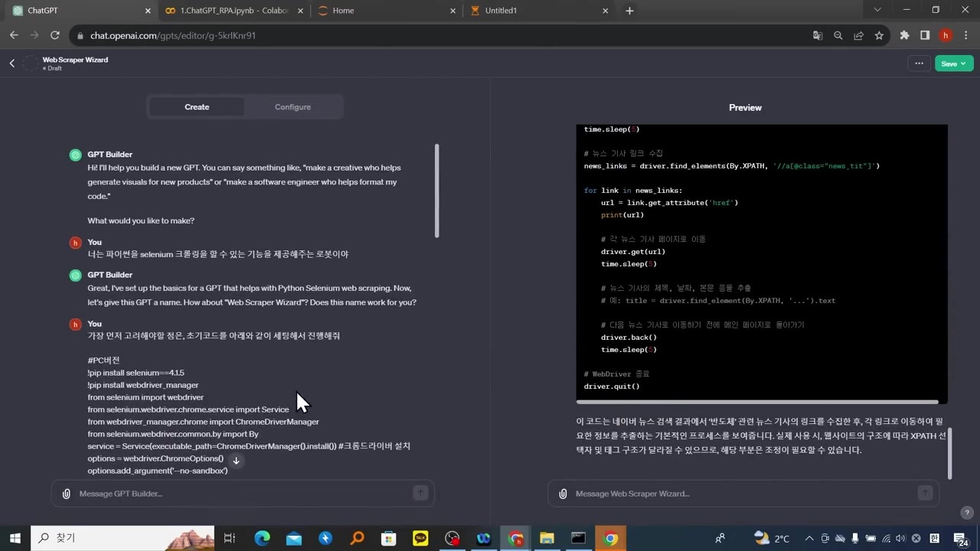Open KakaoTalk from taskbar
Viewport: 980px width, 551px height.
tap(420, 538)
